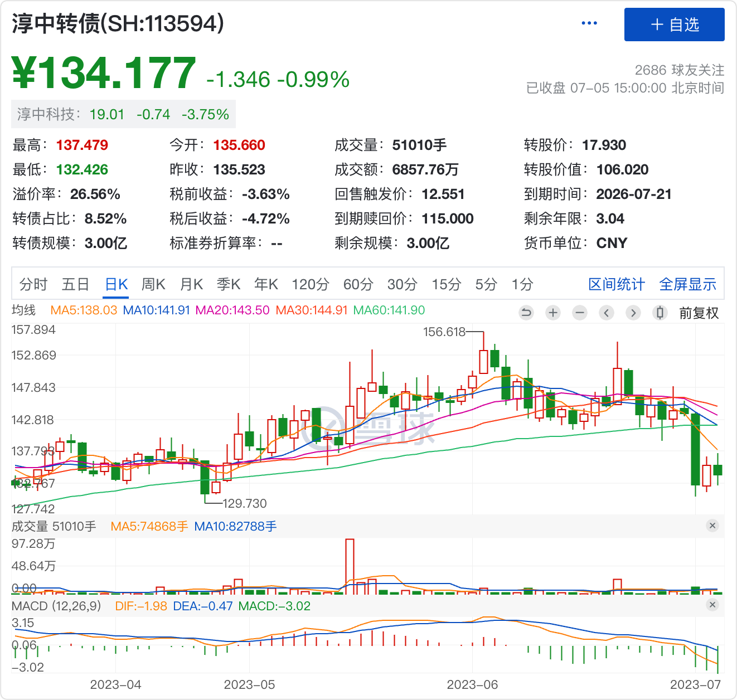This screenshot has height=700, width=737.
Task: Add to watchlist with 自选 button
Action: [674, 25]
